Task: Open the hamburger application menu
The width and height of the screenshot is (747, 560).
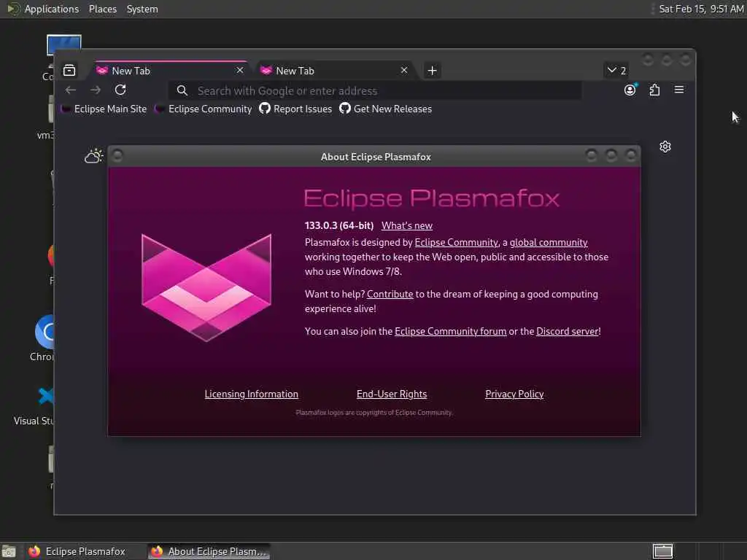Action: point(679,90)
